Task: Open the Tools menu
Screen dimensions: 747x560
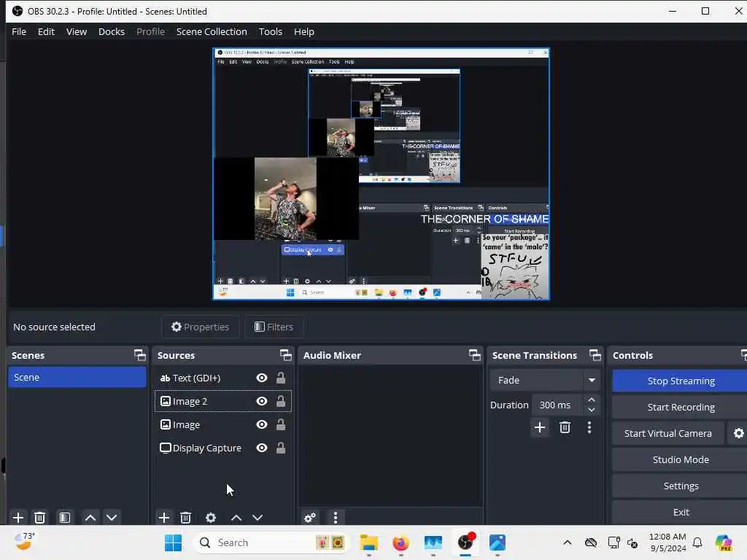Action: pyautogui.click(x=270, y=31)
